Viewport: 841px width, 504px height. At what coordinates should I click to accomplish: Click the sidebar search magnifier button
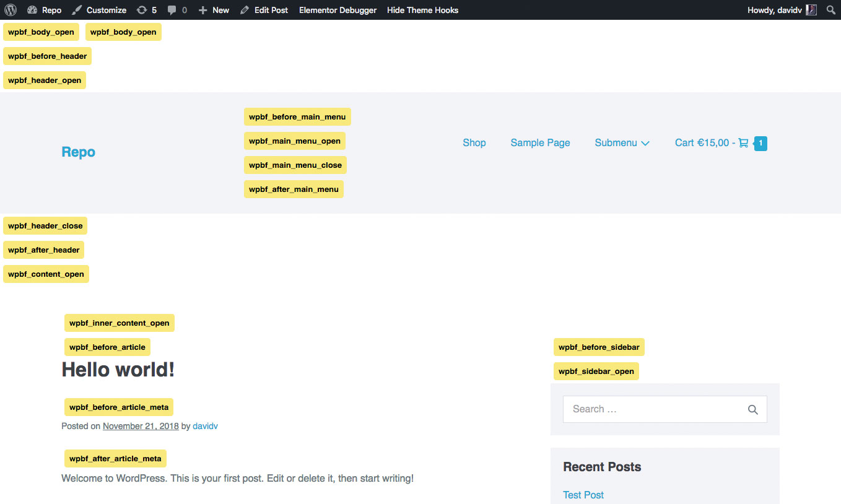click(753, 409)
